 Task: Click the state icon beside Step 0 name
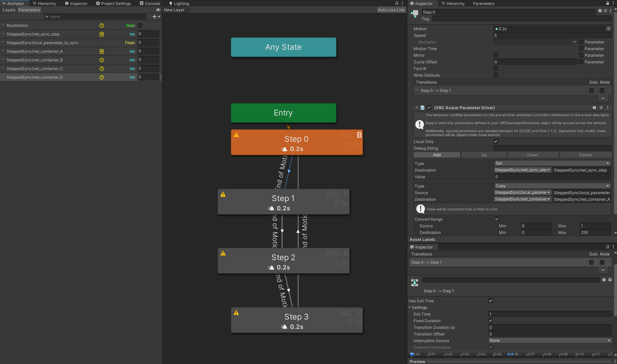coord(414,14)
